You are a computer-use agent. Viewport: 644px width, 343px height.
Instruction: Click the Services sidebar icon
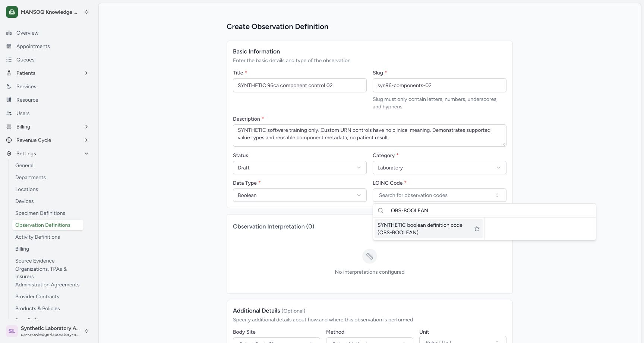[9, 86]
